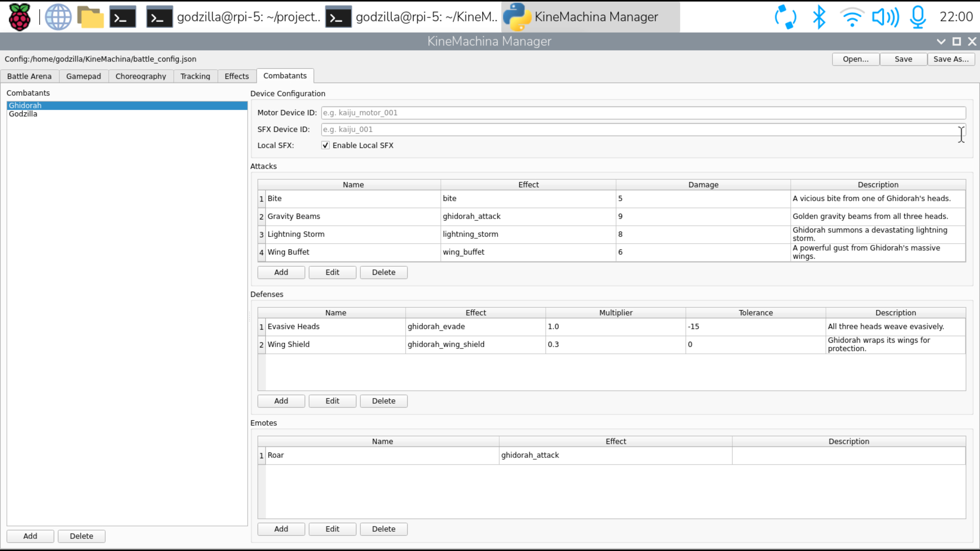Switch to the Effects tab
The image size is (980, 551).
click(236, 76)
